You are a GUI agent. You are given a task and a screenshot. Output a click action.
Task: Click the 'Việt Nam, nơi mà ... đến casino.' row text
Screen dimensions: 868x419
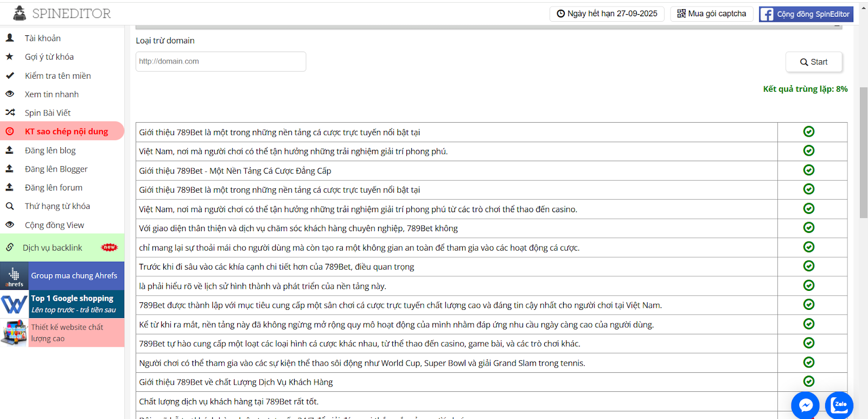tap(358, 209)
